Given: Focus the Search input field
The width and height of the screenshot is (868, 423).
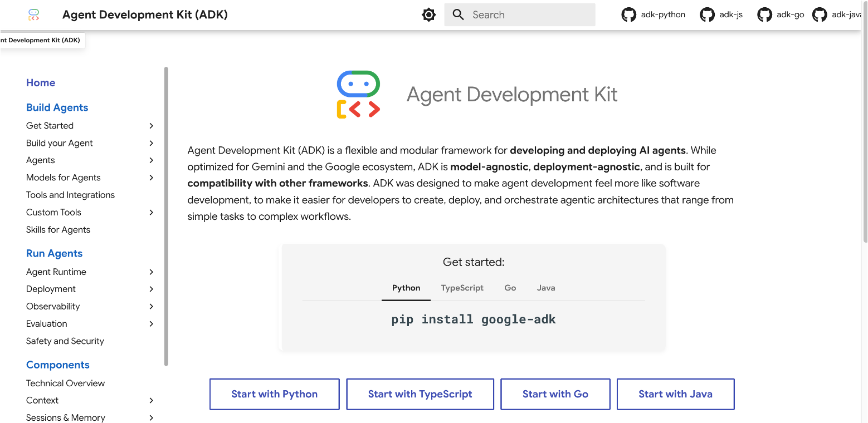Looking at the screenshot, I should coord(520,15).
